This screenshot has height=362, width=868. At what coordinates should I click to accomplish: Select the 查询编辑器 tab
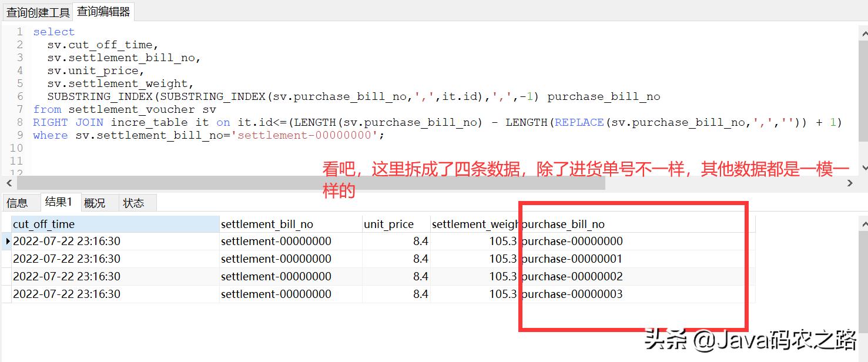point(102,11)
